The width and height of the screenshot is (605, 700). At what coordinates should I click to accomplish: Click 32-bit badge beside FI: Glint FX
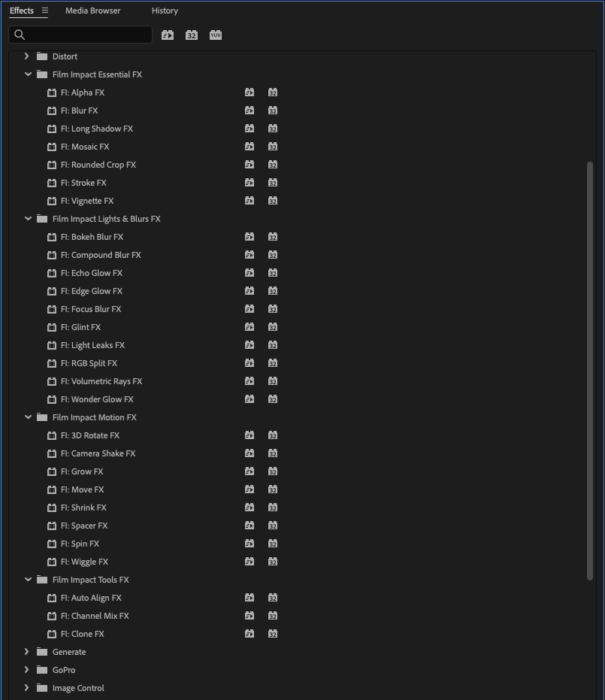[273, 327]
